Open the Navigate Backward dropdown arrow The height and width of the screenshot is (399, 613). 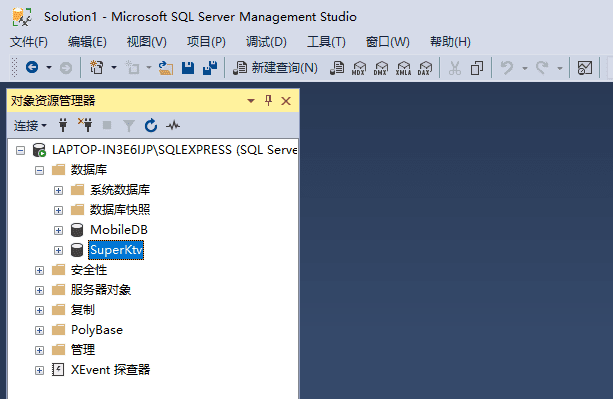click(49, 68)
